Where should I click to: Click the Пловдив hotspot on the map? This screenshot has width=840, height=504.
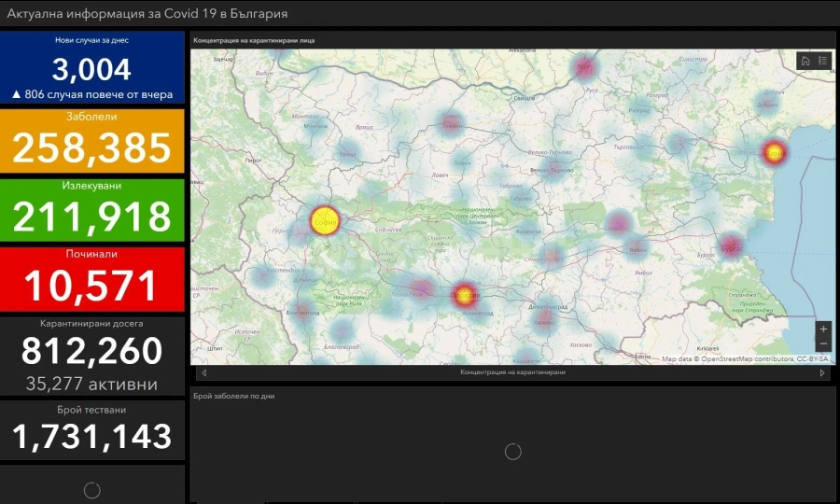(x=465, y=295)
